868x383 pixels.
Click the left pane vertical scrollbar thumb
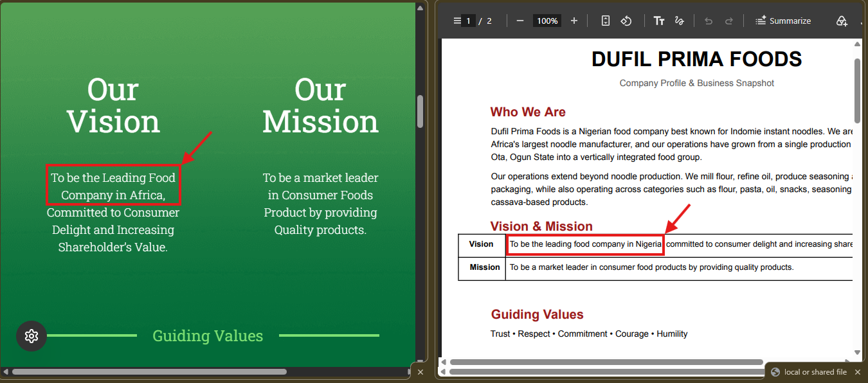coord(420,112)
